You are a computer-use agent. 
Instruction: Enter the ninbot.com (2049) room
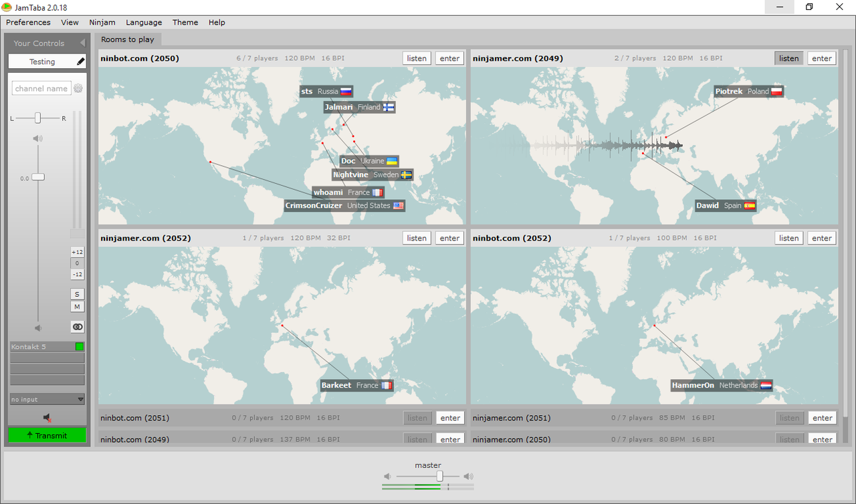tap(450, 439)
